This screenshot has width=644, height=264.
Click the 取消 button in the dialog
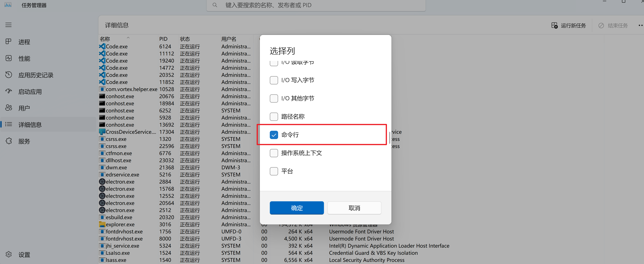tap(354, 208)
